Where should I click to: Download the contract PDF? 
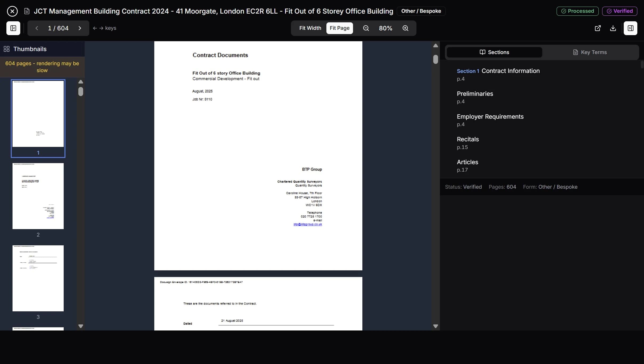pyautogui.click(x=613, y=28)
